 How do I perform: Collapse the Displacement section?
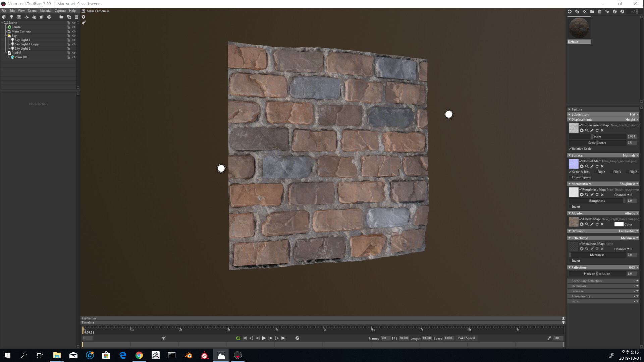coord(569,119)
